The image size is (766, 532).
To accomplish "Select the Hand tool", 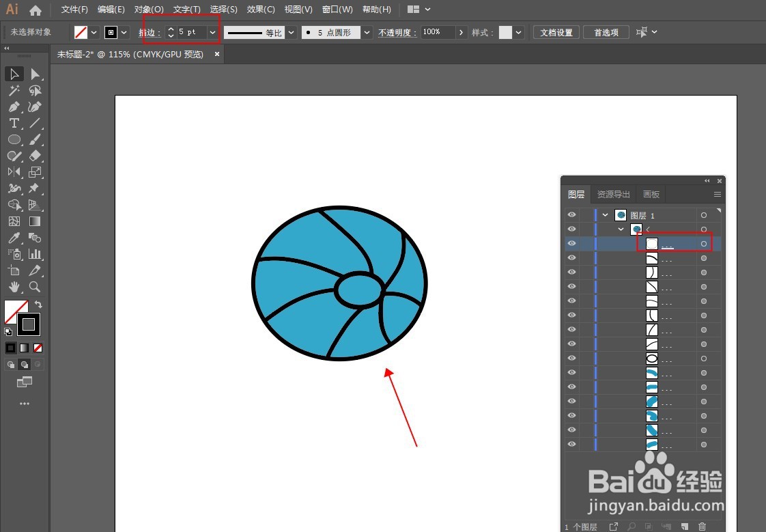I will tap(14, 287).
